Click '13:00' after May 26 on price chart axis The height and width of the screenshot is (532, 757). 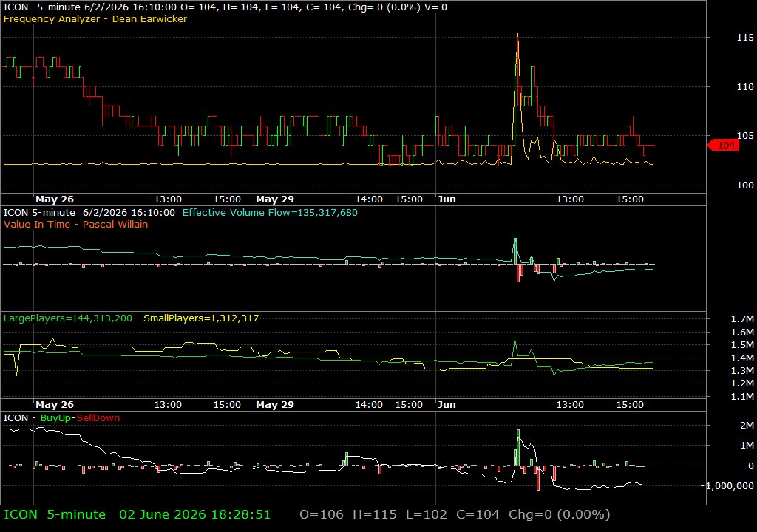[x=168, y=199]
